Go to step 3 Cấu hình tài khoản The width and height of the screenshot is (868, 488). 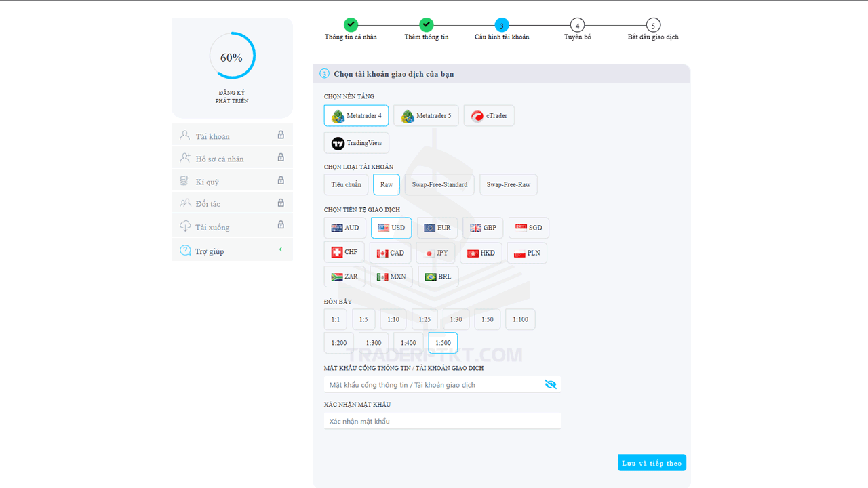pos(502,25)
